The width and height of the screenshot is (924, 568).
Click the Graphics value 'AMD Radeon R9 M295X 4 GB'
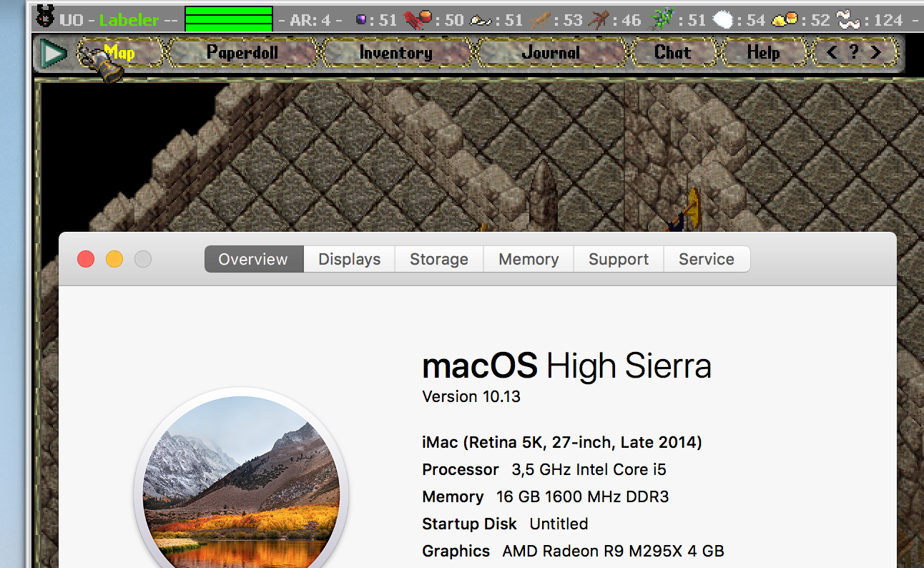613,551
